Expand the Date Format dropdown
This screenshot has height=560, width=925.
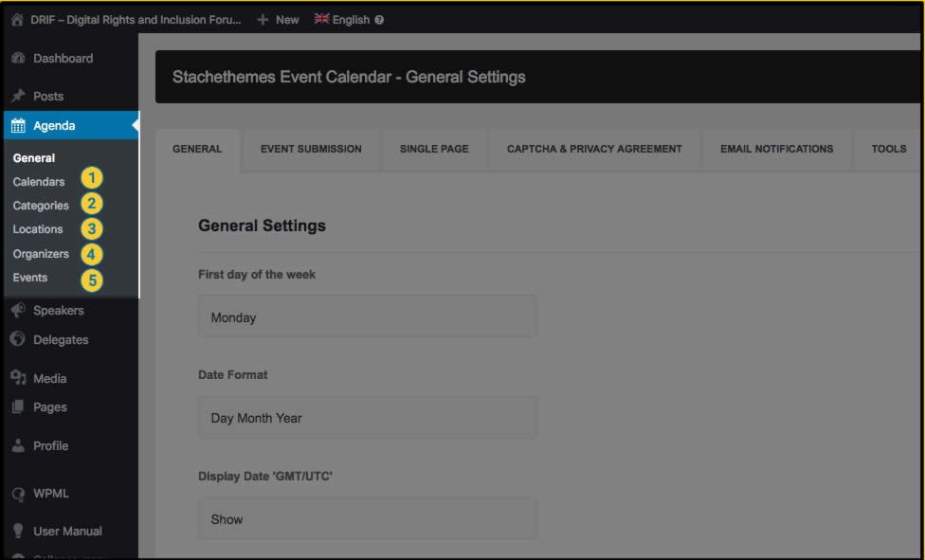click(x=367, y=418)
